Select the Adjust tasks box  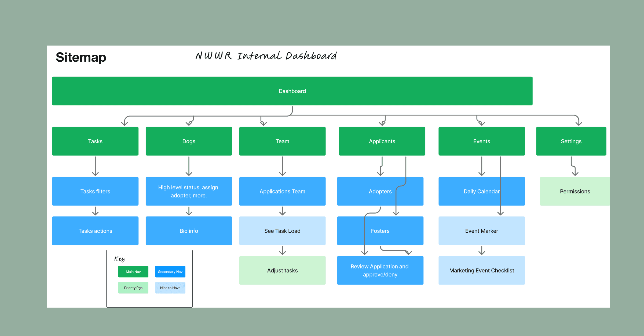click(x=282, y=270)
